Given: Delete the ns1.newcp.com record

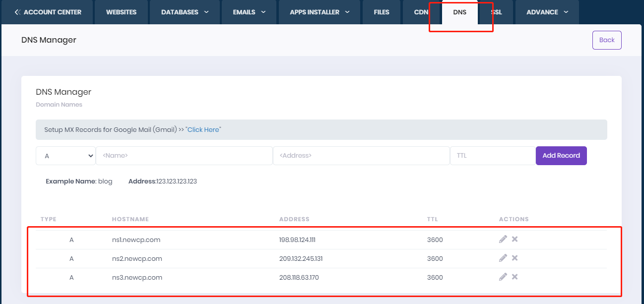Looking at the screenshot, I should [515, 239].
